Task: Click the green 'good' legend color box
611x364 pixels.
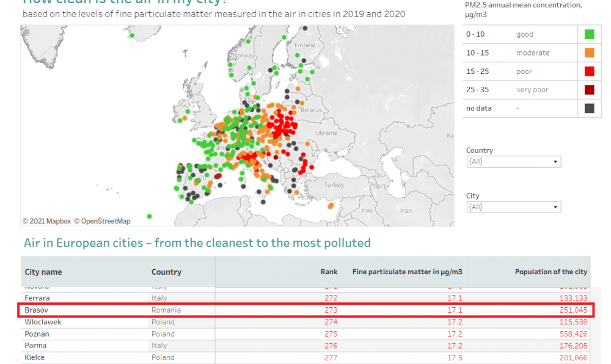Action: tap(589, 35)
